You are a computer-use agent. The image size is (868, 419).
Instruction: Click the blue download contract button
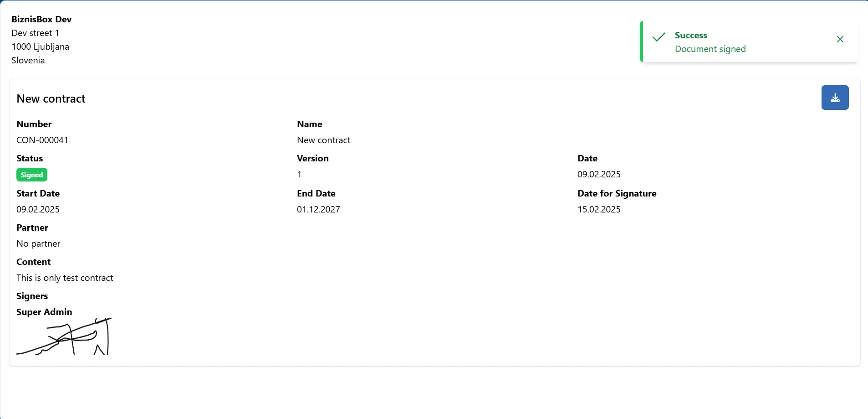(835, 98)
